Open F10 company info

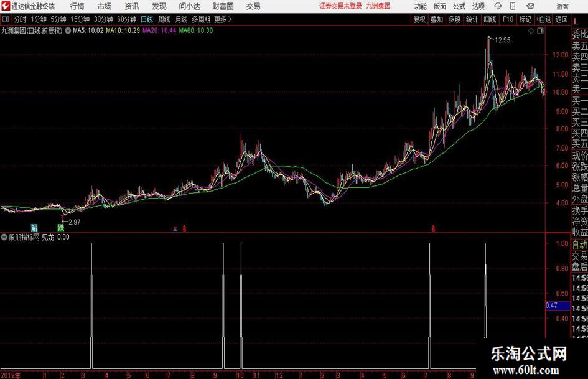click(x=508, y=19)
